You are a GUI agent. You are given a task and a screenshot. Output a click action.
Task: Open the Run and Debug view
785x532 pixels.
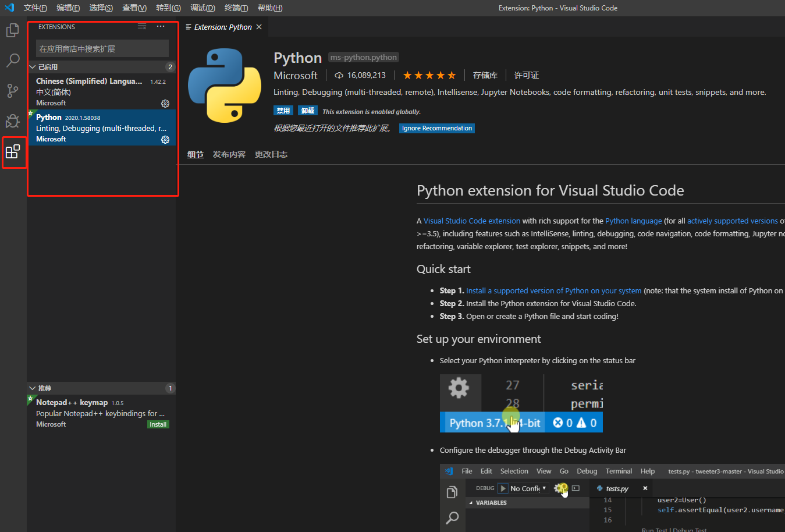tap(13, 121)
